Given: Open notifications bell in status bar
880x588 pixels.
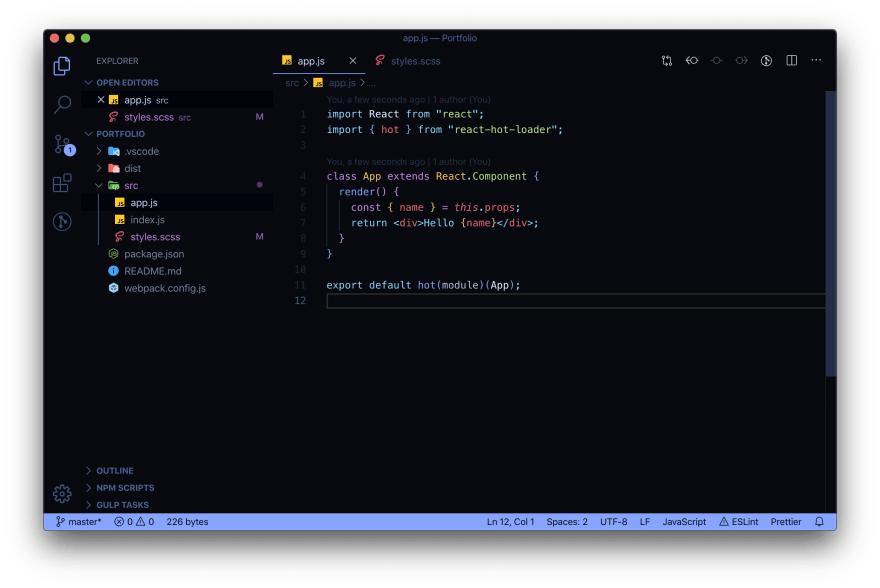Looking at the screenshot, I should pos(819,522).
